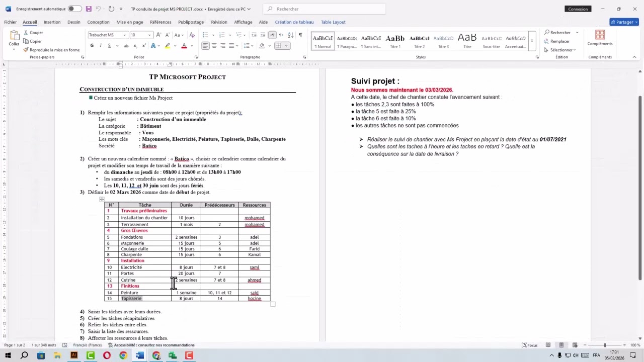The image size is (644, 362).
Task: Decrease paragraph indent
Action: 254,35
